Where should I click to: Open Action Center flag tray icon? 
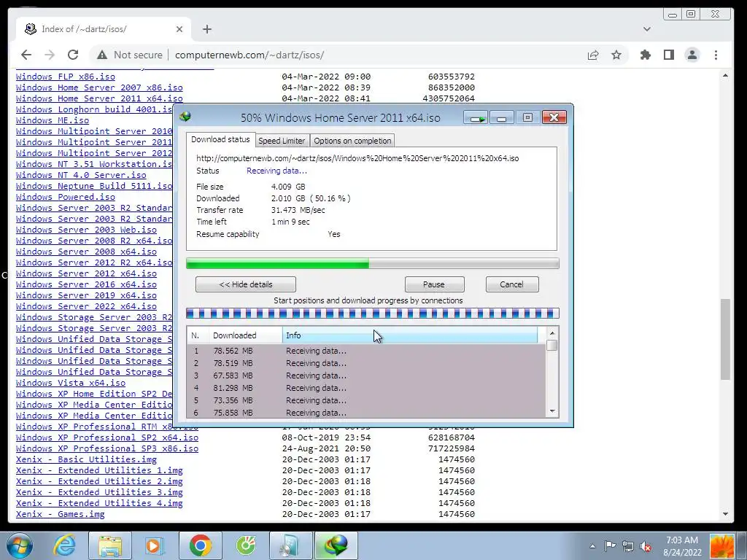611,546
